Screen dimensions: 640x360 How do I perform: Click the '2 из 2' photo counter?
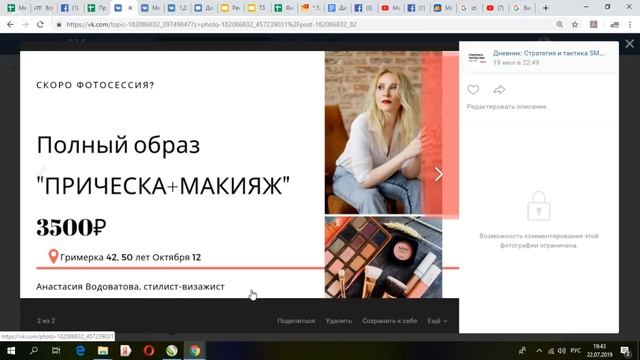[46, 321]
